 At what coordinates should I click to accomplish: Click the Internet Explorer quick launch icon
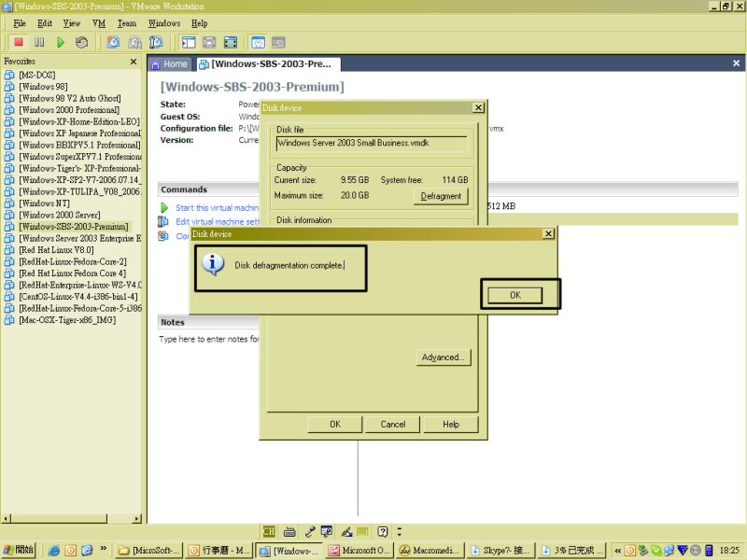click(x=54, y=551)
